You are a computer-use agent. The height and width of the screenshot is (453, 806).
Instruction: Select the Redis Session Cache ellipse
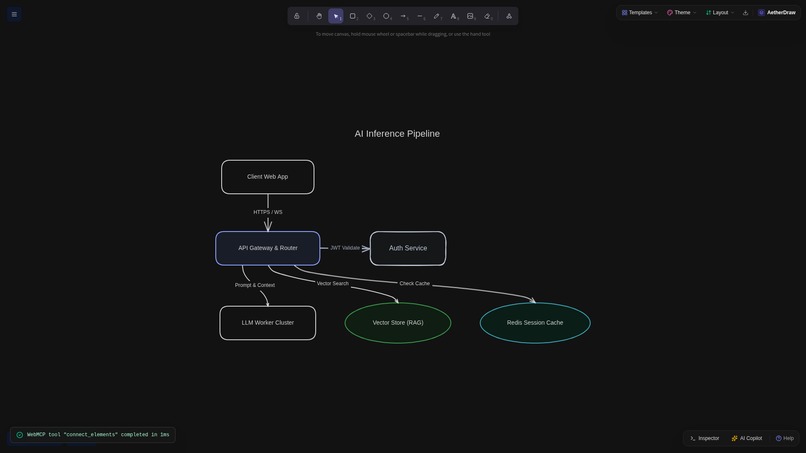(535, 323)
